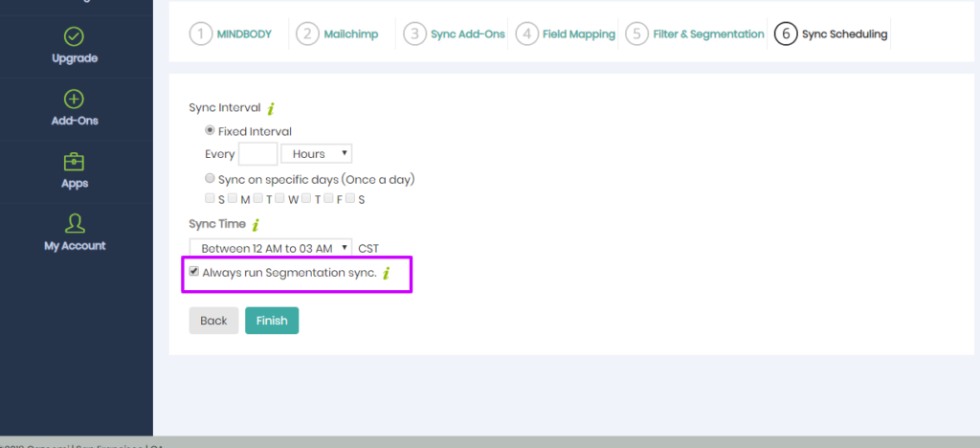The height and width of the screenshot is (448, 980).
Task: Open the Between 12 AM to 03 AM dropdown
Action: point(271,248)
